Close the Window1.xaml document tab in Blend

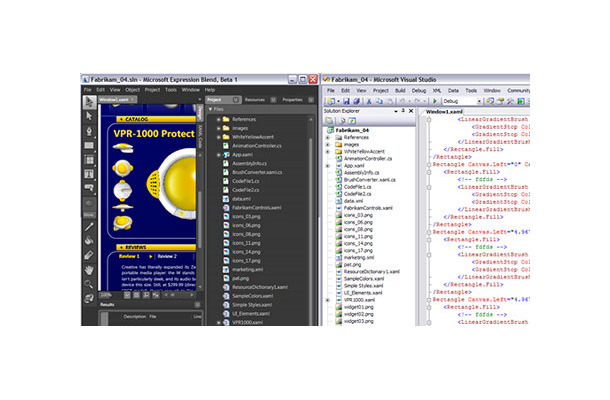click(133, 100)
